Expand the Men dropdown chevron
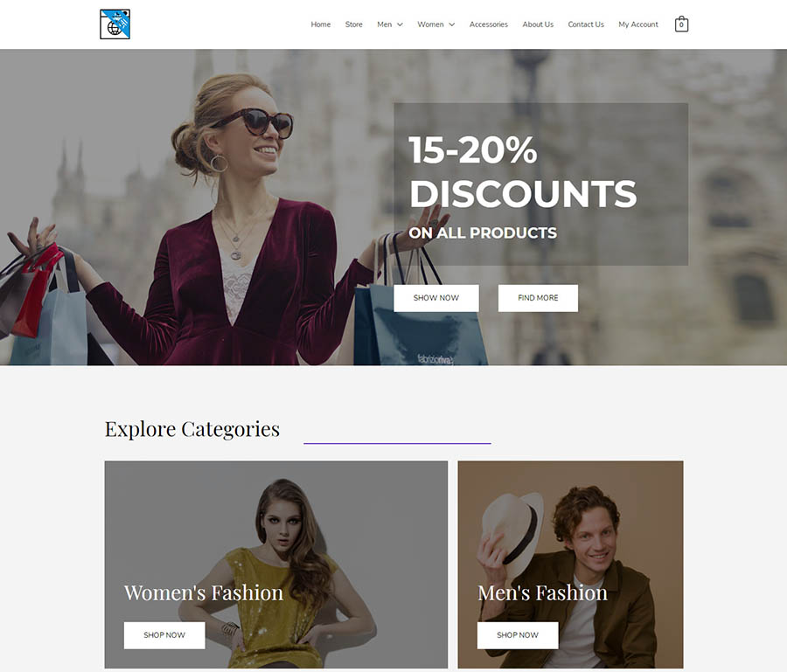This screenshot has width=787, height=672. click(x=400, y=24)
